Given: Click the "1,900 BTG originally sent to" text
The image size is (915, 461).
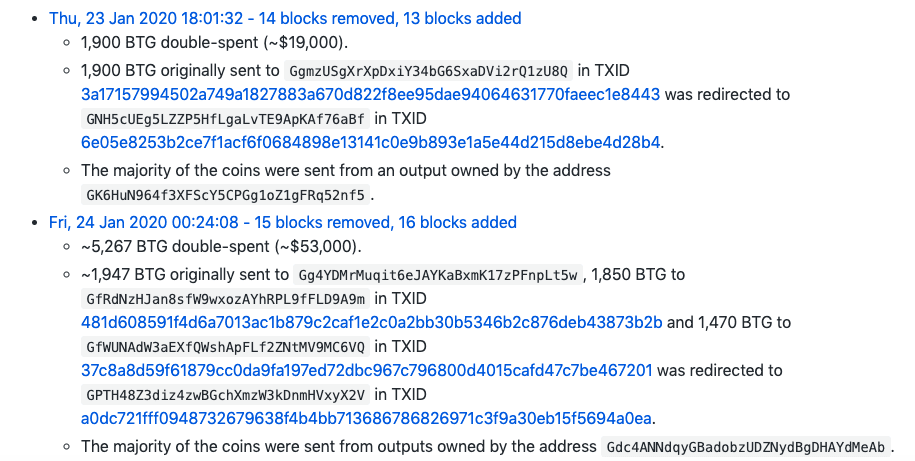Looking at the screenshot, I should tap(180, 71).
